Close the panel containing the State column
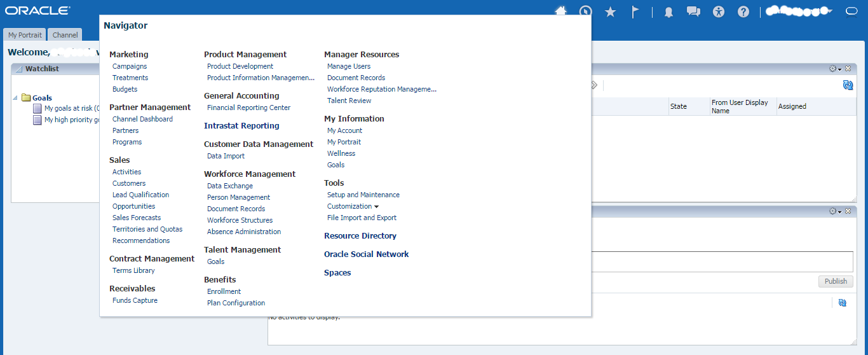Image resolution: width=868 pixels, height=355 pixels. (x=848, y=68)
